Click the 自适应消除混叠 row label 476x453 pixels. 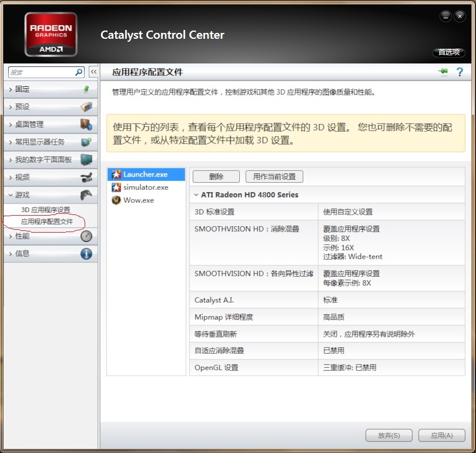click(219, 350)
